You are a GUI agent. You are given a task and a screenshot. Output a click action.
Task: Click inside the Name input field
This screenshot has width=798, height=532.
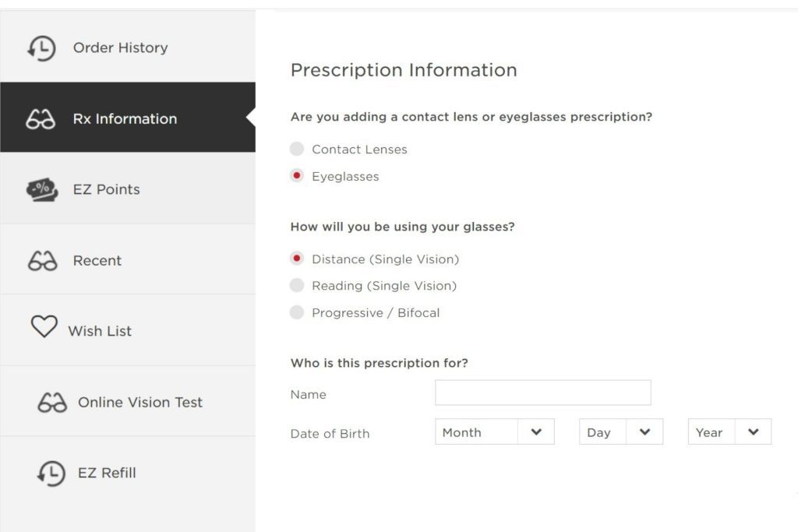[542, 393]
